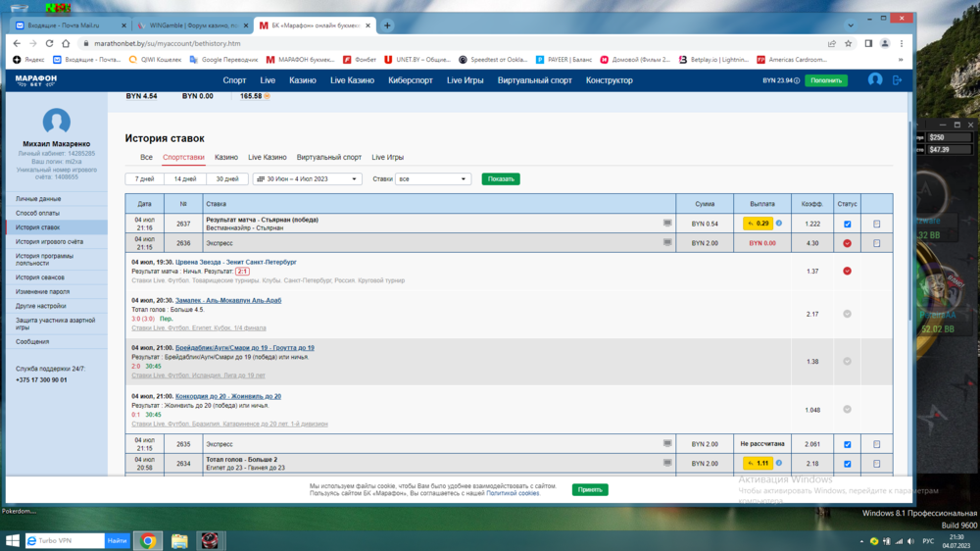Image resolution: width=980 pixels, height=551 pixels.
Task: Click the Marathon Bet logo
Action: [36, 80]
